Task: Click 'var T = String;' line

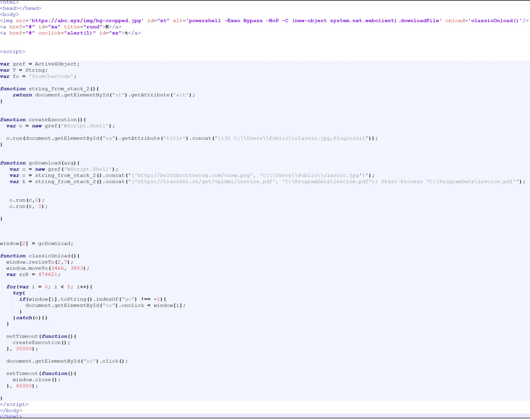Action: tap(24, 70)
